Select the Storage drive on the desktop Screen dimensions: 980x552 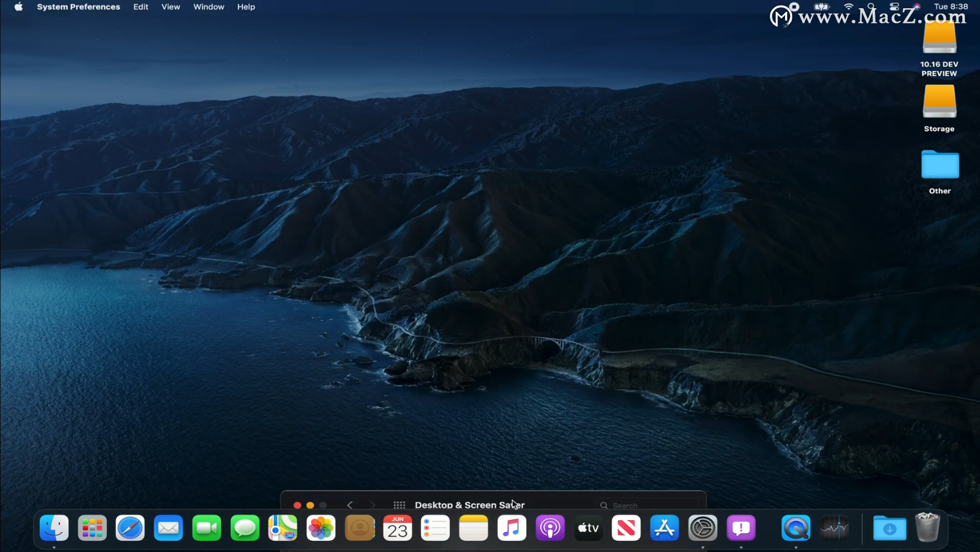[x=940, y=101]
